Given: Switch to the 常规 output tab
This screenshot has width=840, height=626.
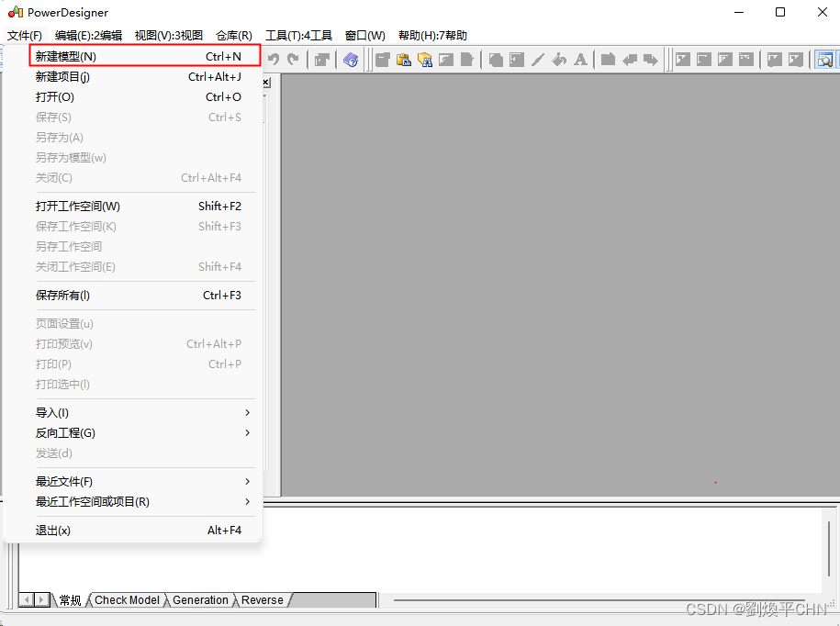Looking at the screenshot, I should pyautogui.click(x=70, y=600).
